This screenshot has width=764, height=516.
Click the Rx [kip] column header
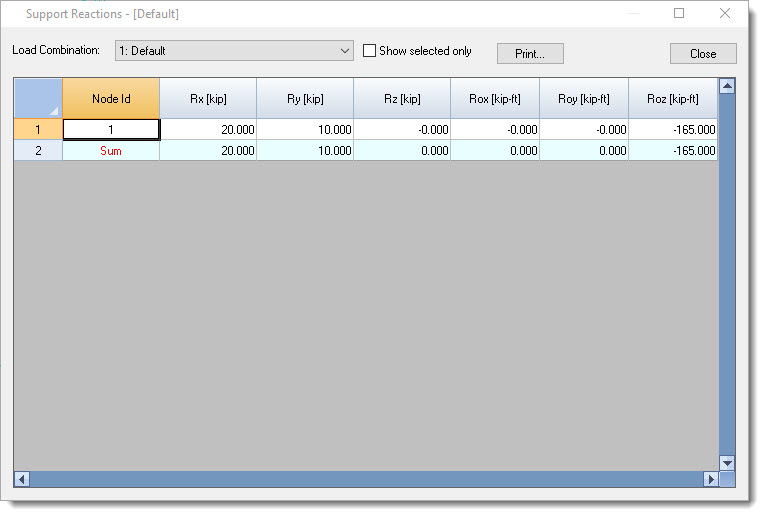(x=208, y=99)
